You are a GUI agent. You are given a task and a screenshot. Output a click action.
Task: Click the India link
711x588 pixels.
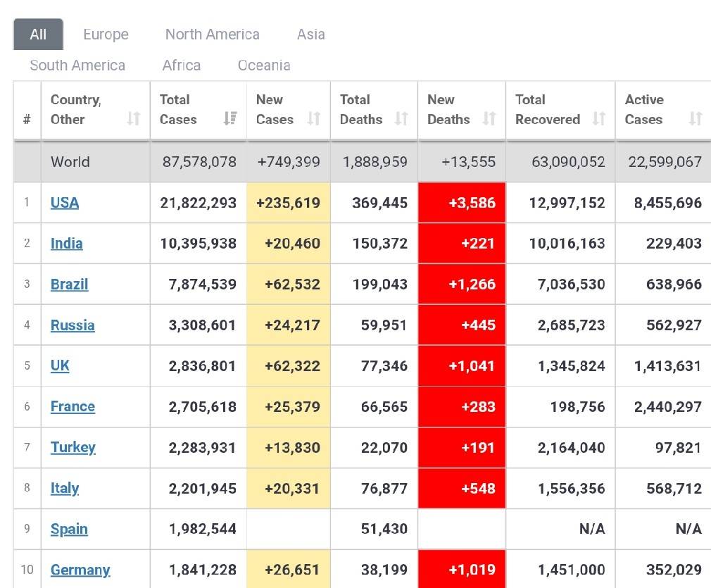pyautogui.click(x=67, y=244)
